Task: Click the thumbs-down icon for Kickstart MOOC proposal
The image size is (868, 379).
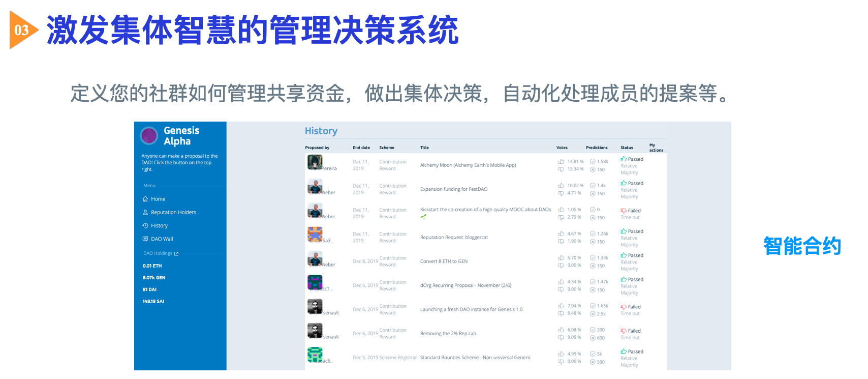Action: (x=562, y=217)
